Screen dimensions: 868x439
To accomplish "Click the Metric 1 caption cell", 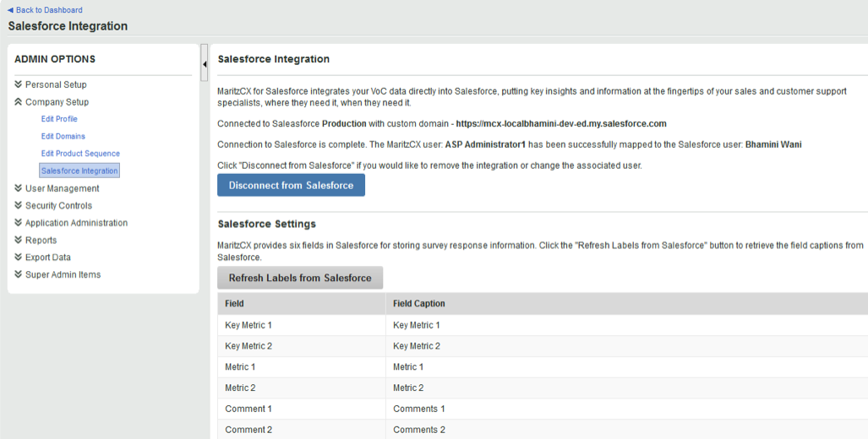I will point(626,367).
